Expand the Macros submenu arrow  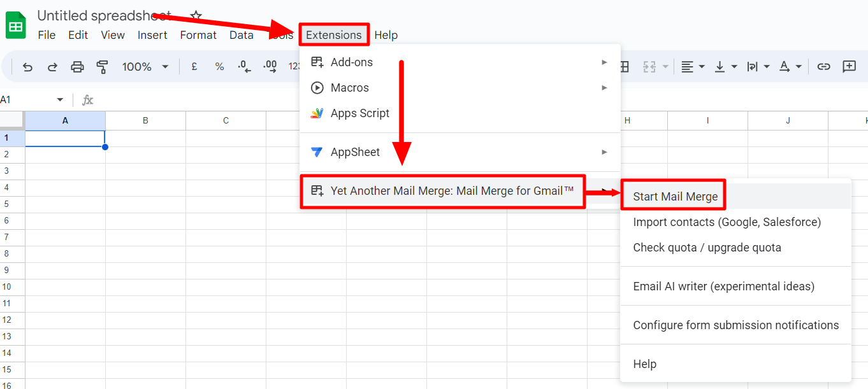coord(604,88)
